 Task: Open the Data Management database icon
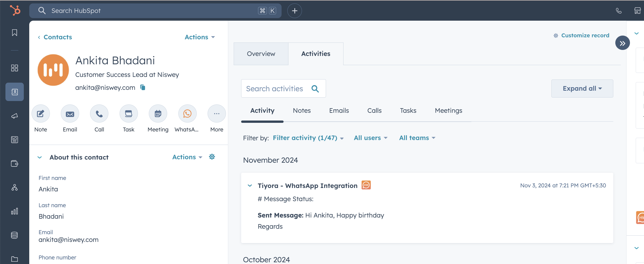14,235
